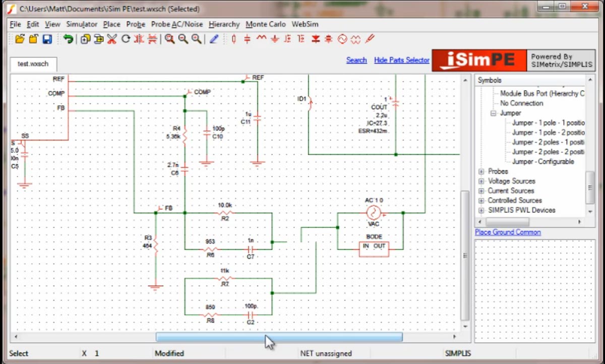Switch to the test.wxsch tab
This screenshot has height=364, width=605.
33,64
